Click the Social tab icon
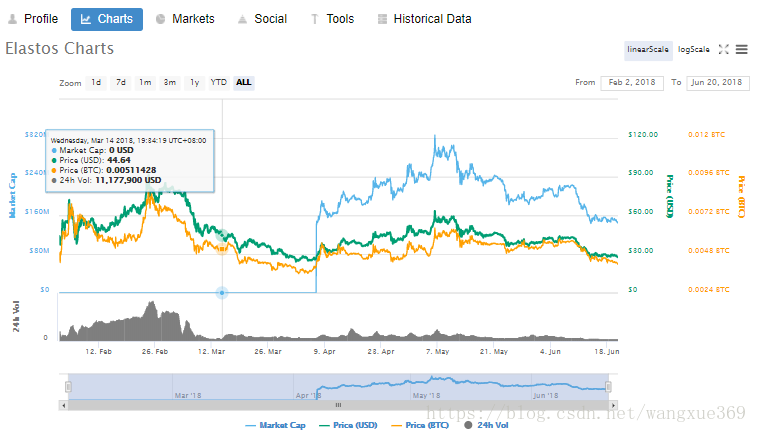757x433 pixels. coord(242,19)
